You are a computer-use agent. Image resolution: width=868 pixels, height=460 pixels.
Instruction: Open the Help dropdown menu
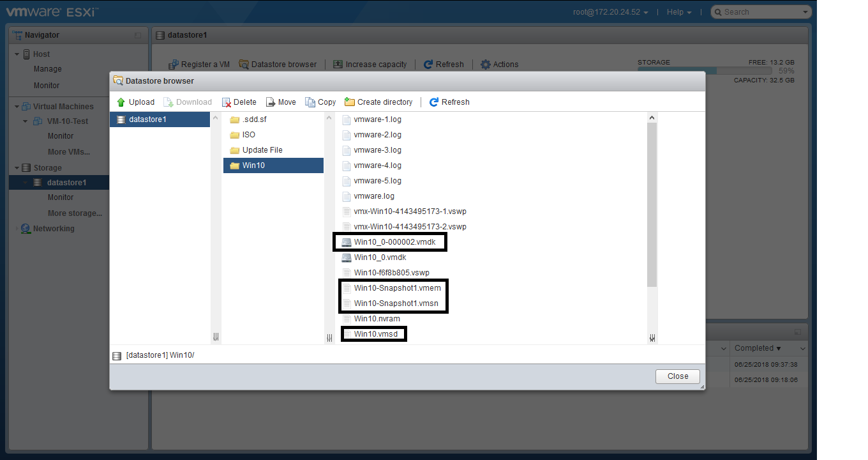click(678, 12)
